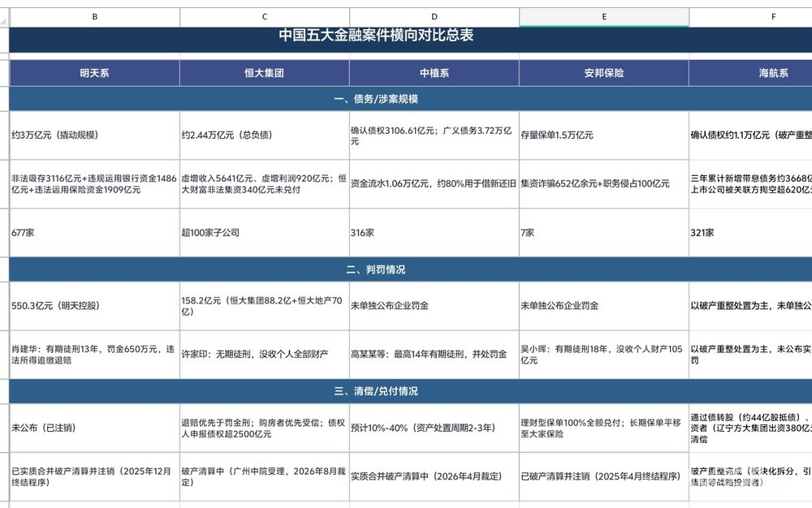Select cell 未公布（已注销）

95,428
